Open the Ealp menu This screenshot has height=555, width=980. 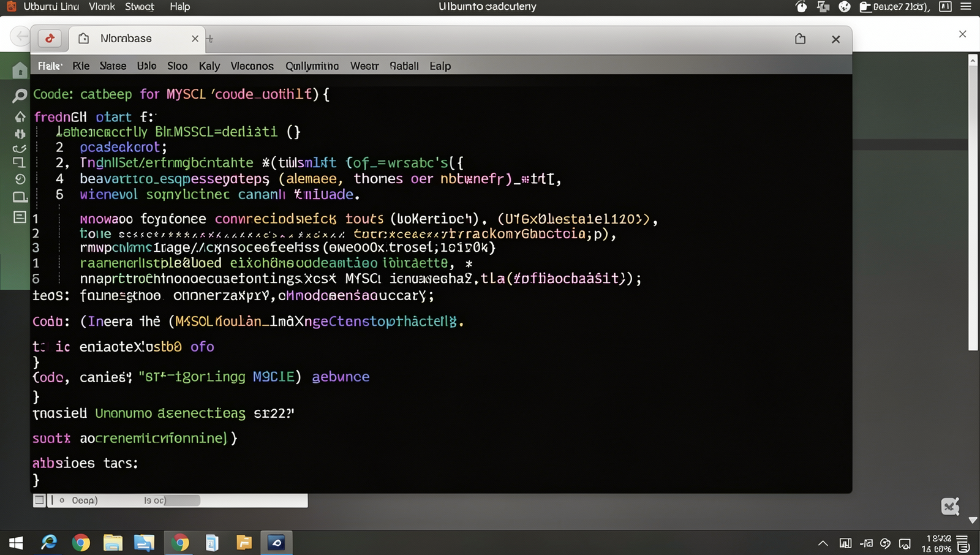(x=440, y=66)
